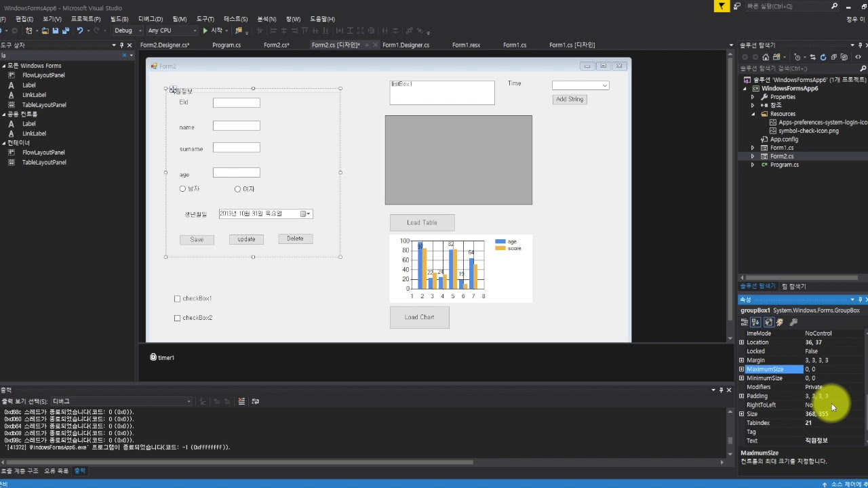Click View Code icon in Solution Explorer

point(859,57)
